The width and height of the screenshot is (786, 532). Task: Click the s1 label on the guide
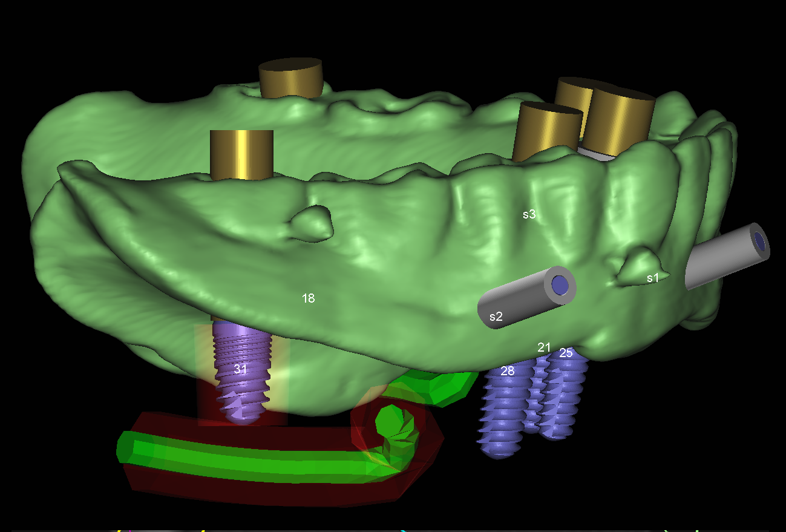coord(652,278)
